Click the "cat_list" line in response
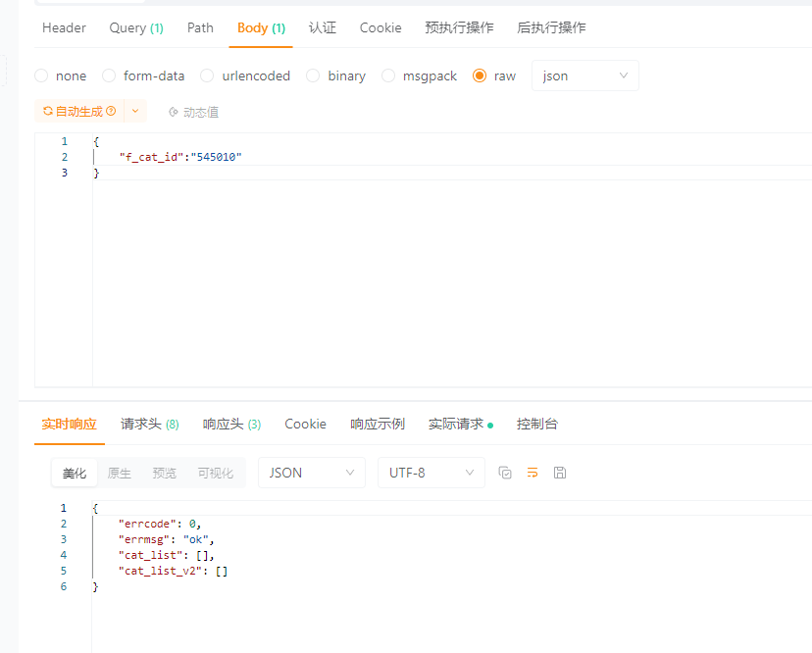This screenshot has height=653, width=812. [x=166, y=555]
